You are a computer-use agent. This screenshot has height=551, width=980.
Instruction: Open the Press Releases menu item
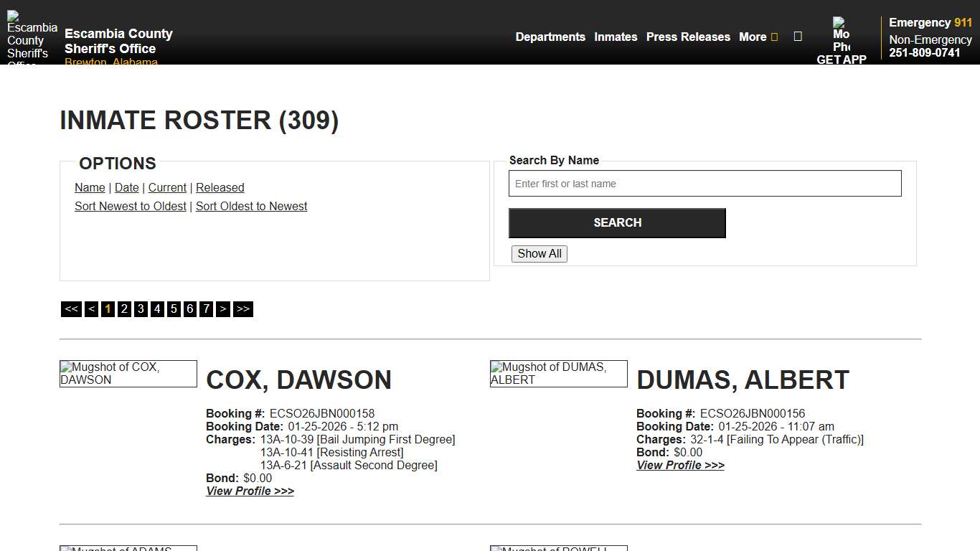(x=688, y=37)
